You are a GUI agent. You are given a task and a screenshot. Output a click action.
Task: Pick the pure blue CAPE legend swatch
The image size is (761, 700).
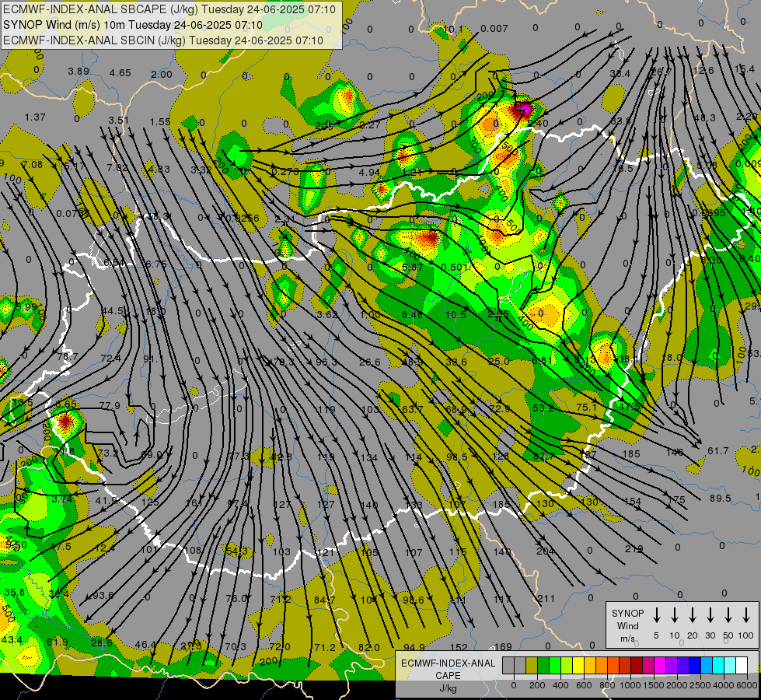[x=694, y=665]
